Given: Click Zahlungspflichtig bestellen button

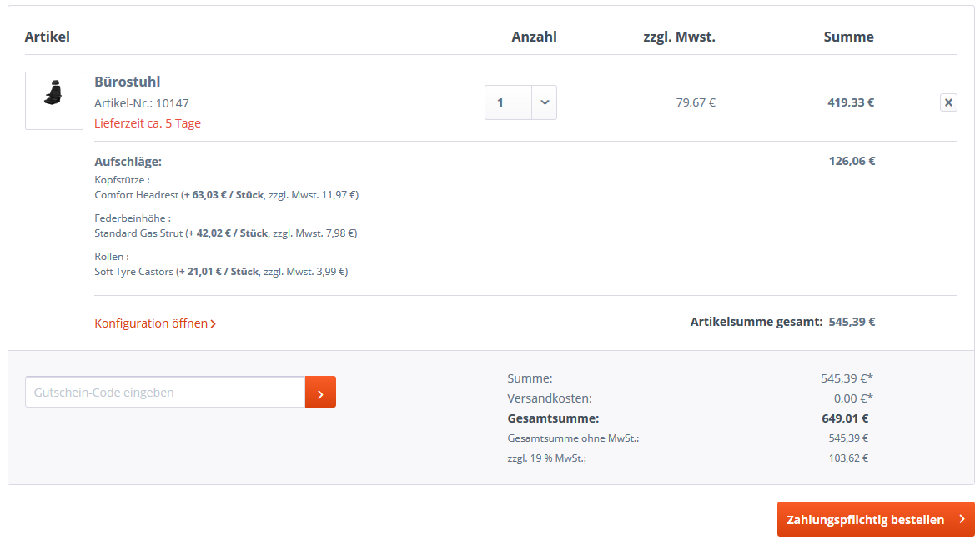Looking at the screenshot, I should pyautogui.click(x=876, y=519).
